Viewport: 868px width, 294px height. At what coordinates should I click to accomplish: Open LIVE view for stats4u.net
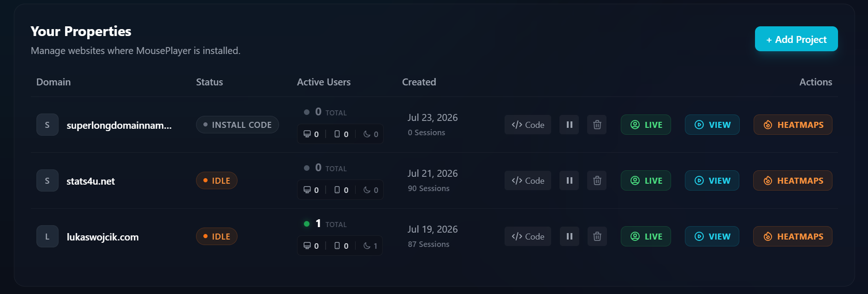tap(646, 180)
